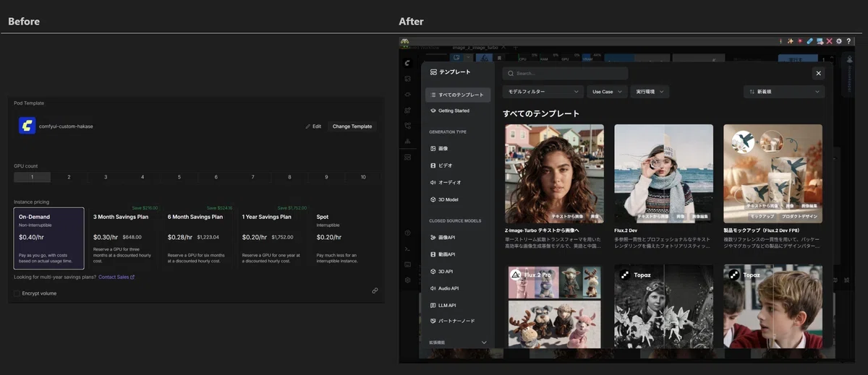This screenshot has width=868, height=375.
Task: Click the comfyui-custom-hakase template logo icon
Action: pos(27,126)
